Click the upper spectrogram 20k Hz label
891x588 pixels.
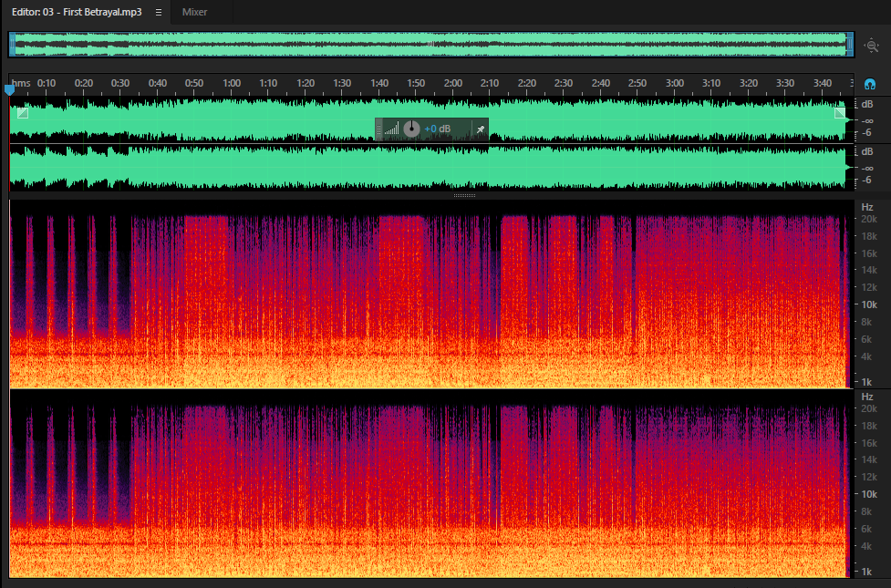point(869,220)
